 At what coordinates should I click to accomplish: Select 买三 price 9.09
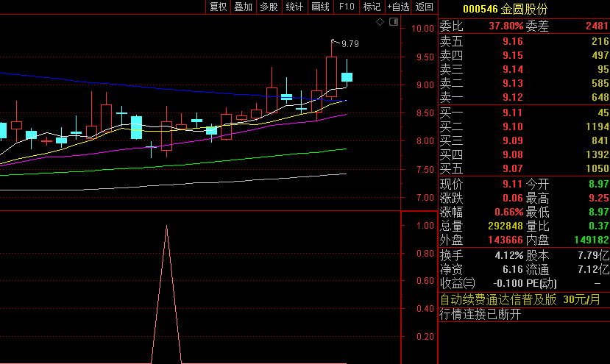513,140
